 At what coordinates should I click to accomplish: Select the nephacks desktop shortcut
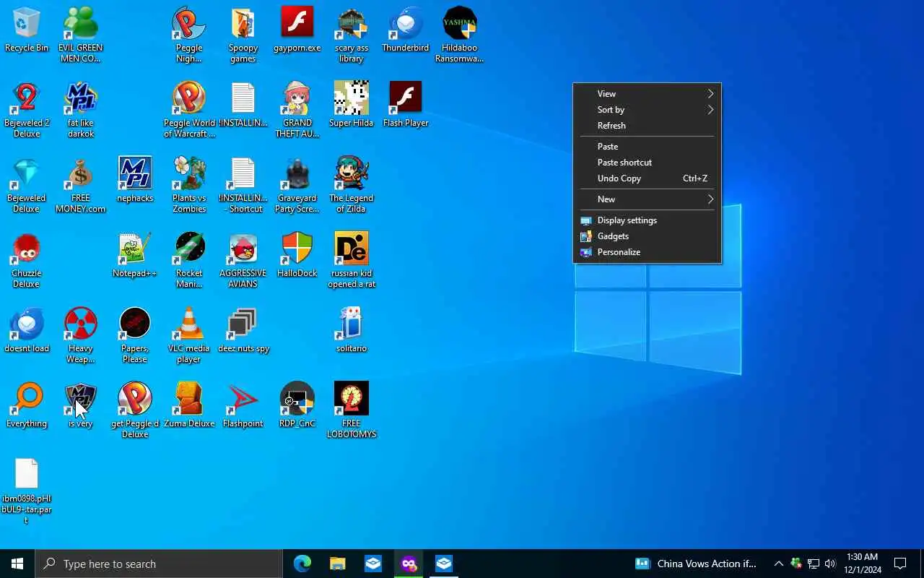pos(135,181)
